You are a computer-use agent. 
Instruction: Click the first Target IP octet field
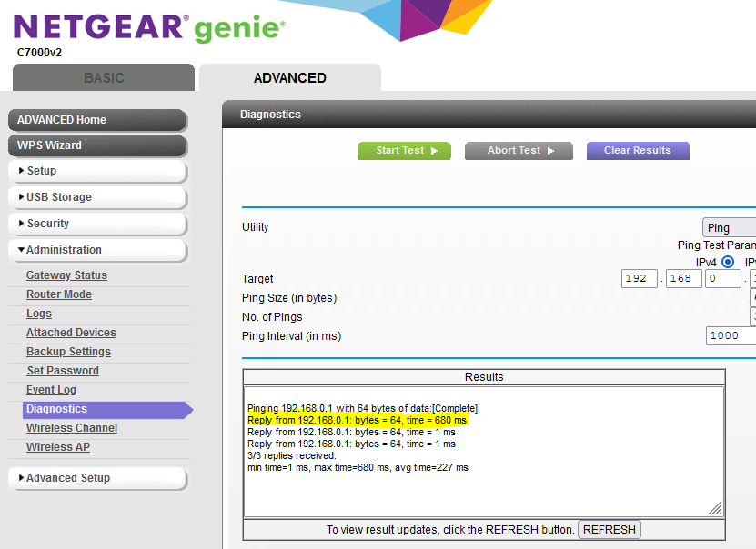pyautogui.click(x=640, y=279)
